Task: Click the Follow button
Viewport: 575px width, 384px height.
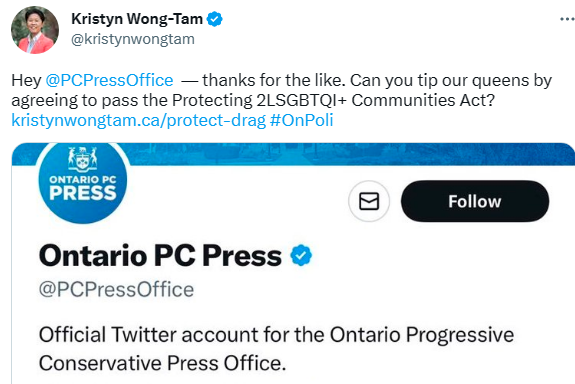Action: click(475, 201)
